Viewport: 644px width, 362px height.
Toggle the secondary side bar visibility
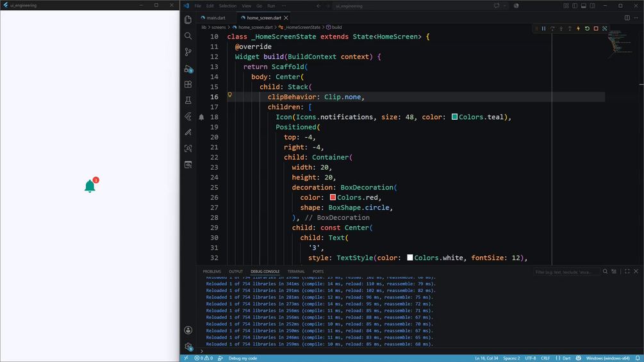pyautogui.click(x=592, y=6)
